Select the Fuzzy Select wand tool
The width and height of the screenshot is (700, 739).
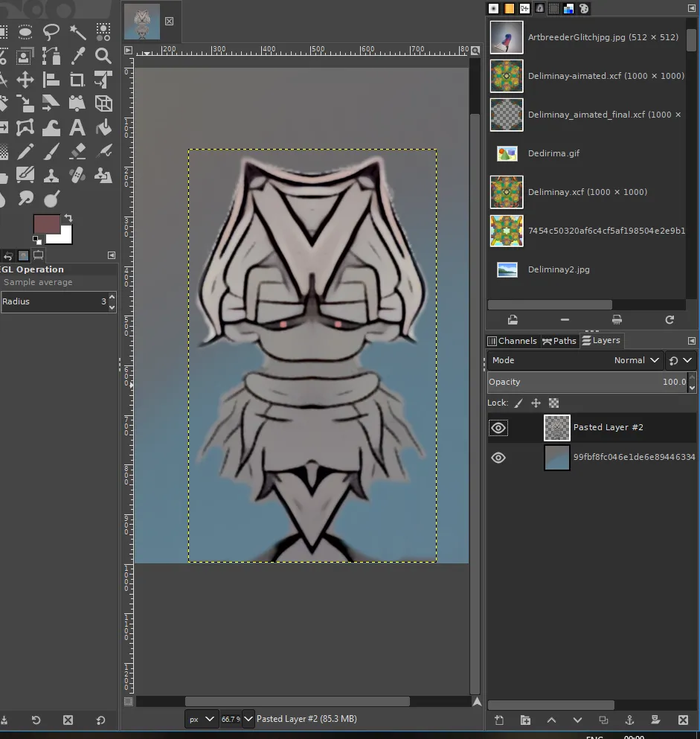click(77, 32)
